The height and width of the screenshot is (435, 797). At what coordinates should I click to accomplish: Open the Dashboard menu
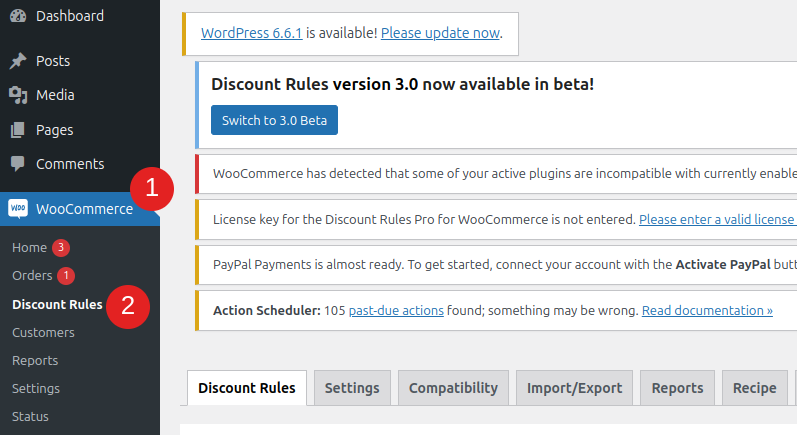coord(70,16)
